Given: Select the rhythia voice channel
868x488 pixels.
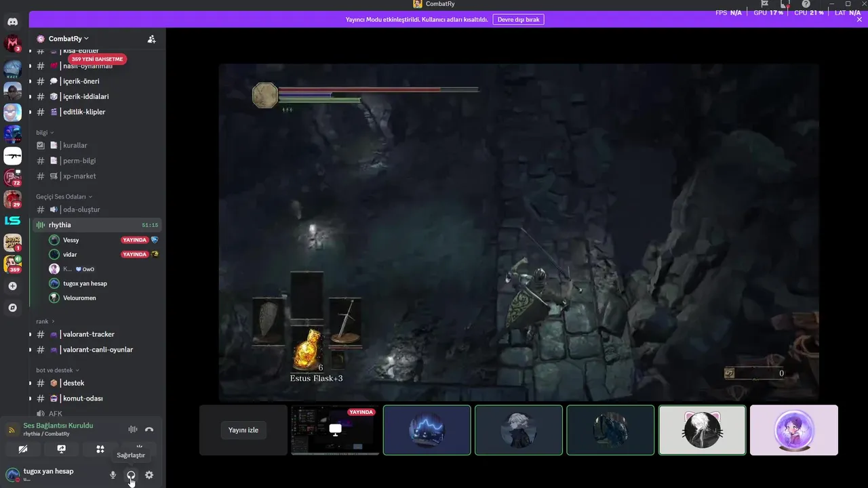Looking at the screenshot, I should coord(98,225).
